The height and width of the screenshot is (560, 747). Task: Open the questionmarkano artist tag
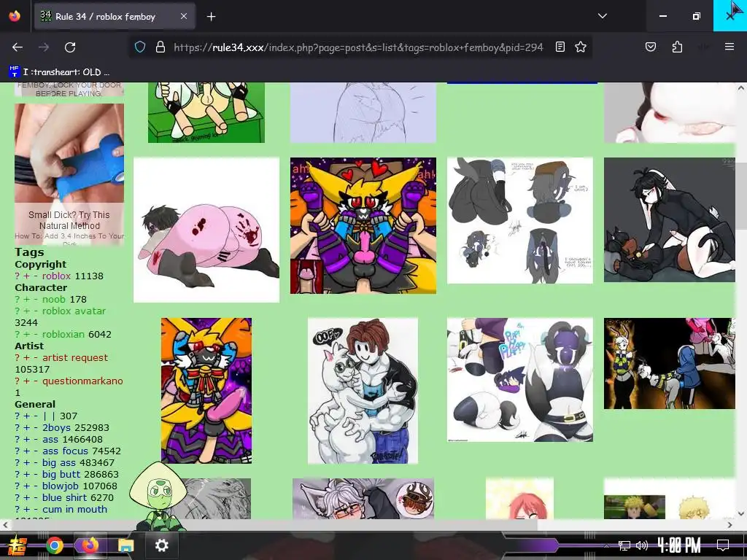pyautogui.click(x=82, y=381)
